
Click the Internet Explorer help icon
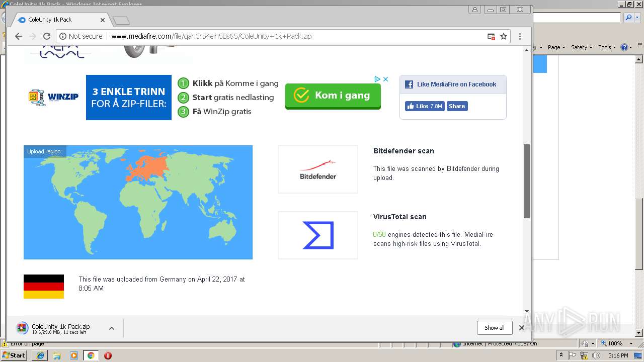pyautogui.click(x=625, y=47)
